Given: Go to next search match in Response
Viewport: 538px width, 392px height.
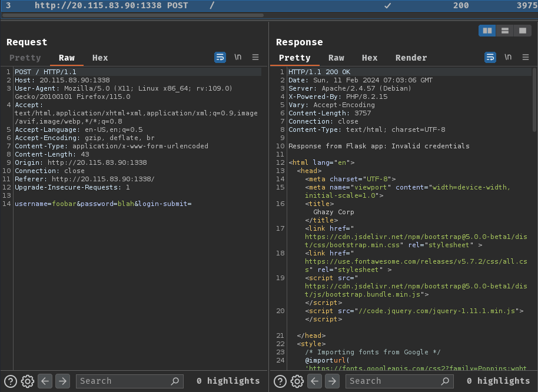Looking at the screenshot, I should [332, 381].
